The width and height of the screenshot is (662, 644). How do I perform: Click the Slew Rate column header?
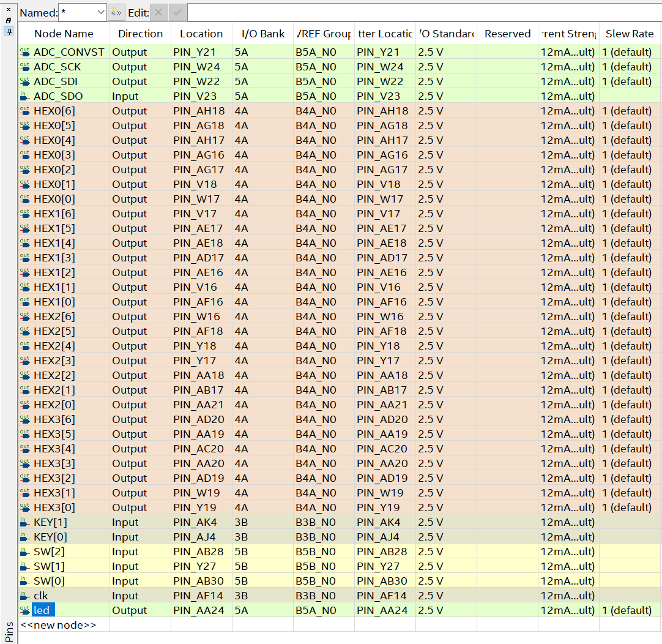(630, 34)
